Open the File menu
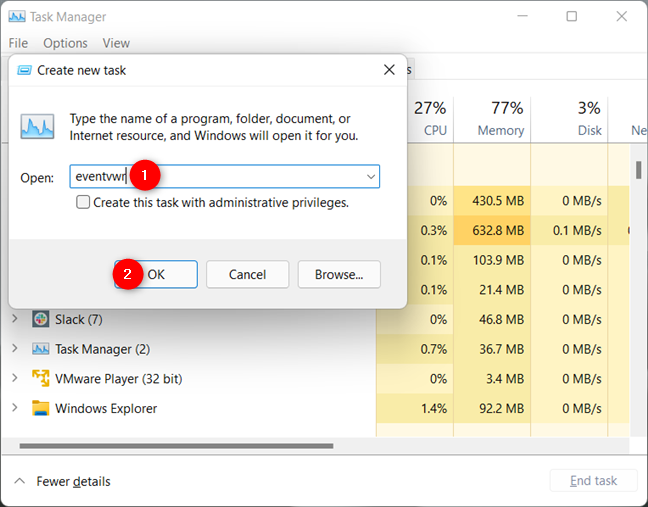Screen dimensions: 648x507 click(18, 43)
